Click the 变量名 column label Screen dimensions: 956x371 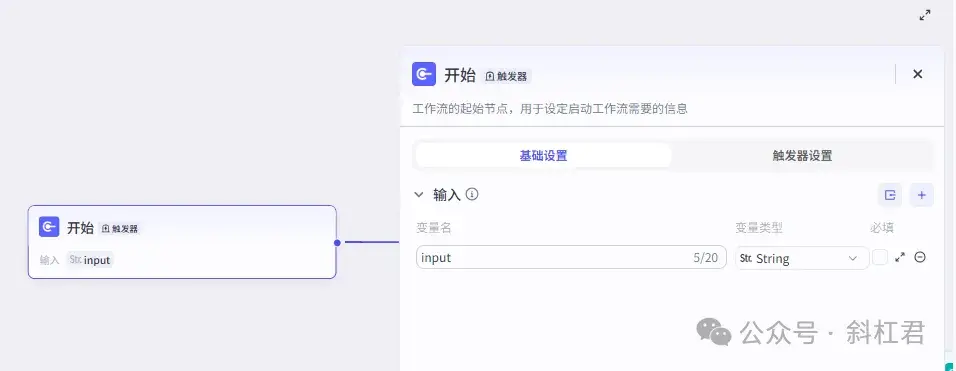point(433,228)
